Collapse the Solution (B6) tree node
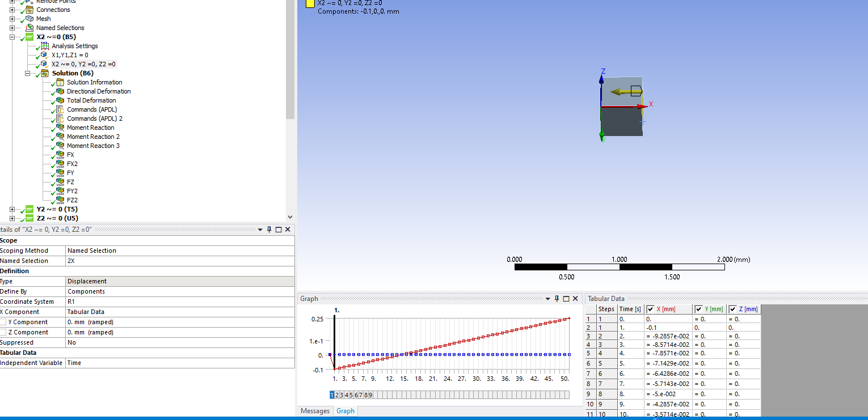 point(27,73)
